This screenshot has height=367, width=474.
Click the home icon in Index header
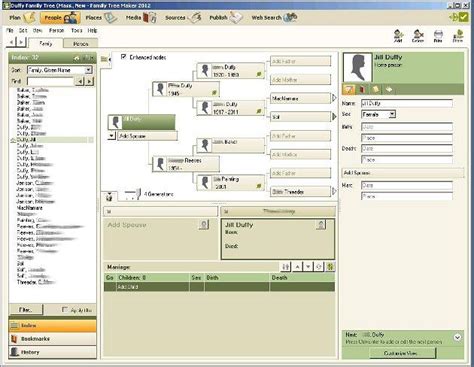pyautogui.click(x=76, y=58)
